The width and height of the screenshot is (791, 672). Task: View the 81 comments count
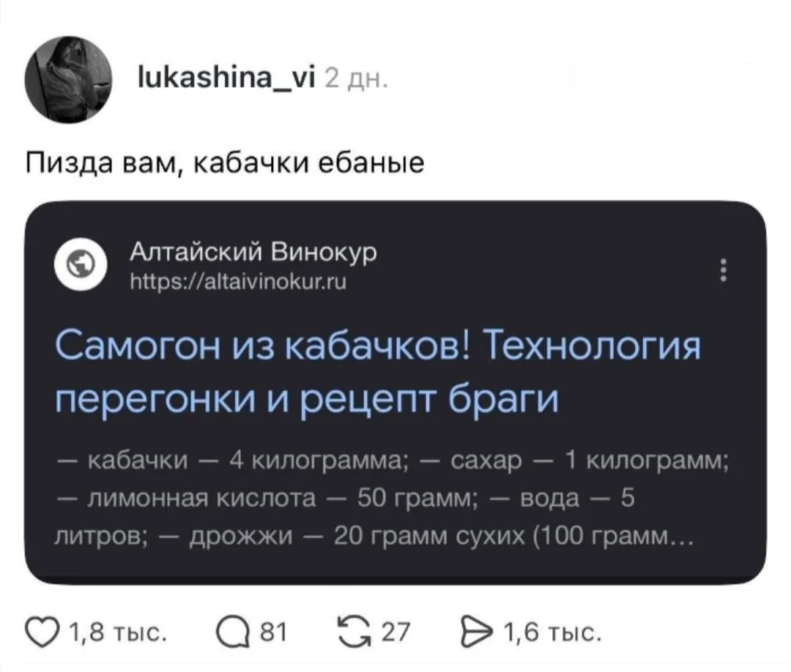272,632
